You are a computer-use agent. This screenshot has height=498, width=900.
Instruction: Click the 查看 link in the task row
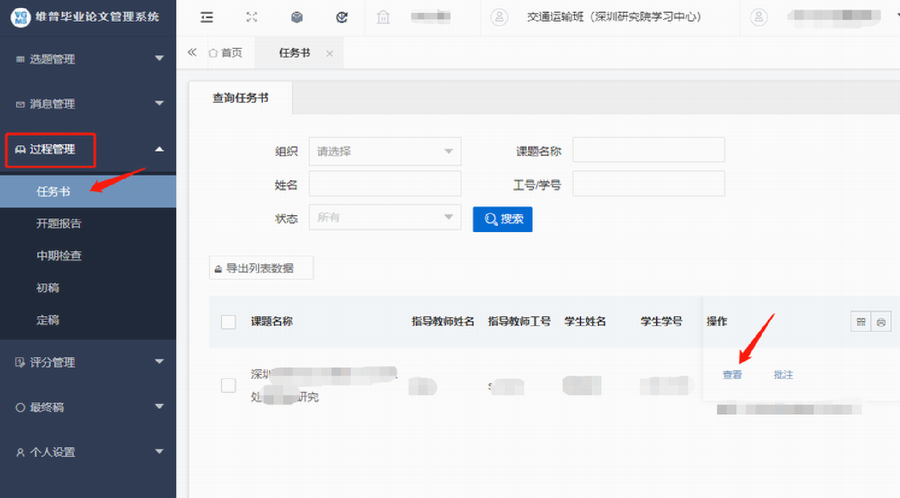732,374
